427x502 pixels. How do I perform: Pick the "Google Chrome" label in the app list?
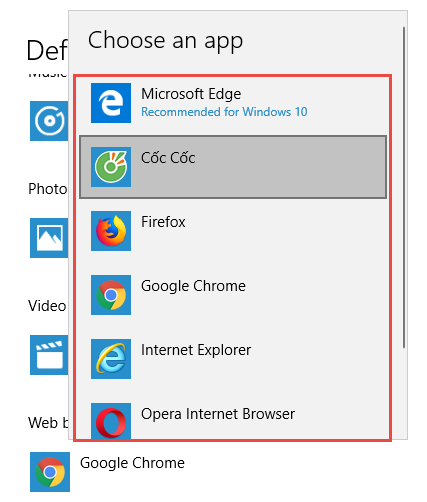pyautogui.click(x=193, y=286)
